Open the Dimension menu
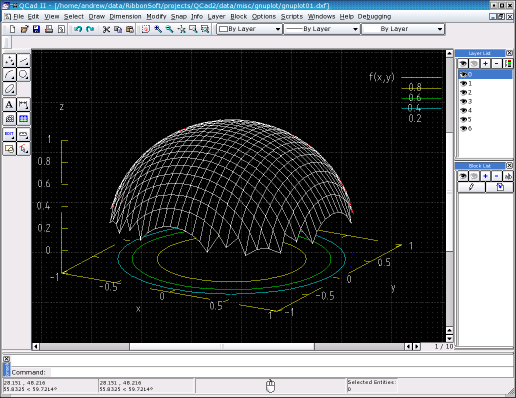The width and height of the screenshot is (516, 398). coord(125,16)
